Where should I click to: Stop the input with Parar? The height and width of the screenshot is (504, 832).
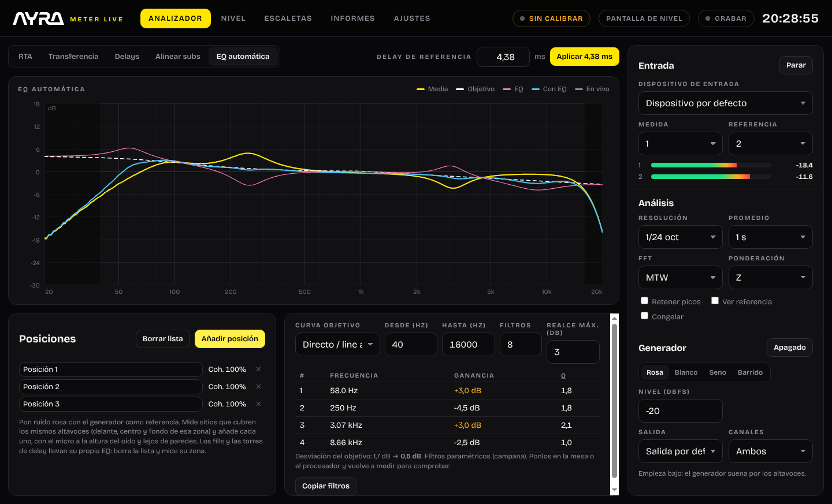click(796, 65)
